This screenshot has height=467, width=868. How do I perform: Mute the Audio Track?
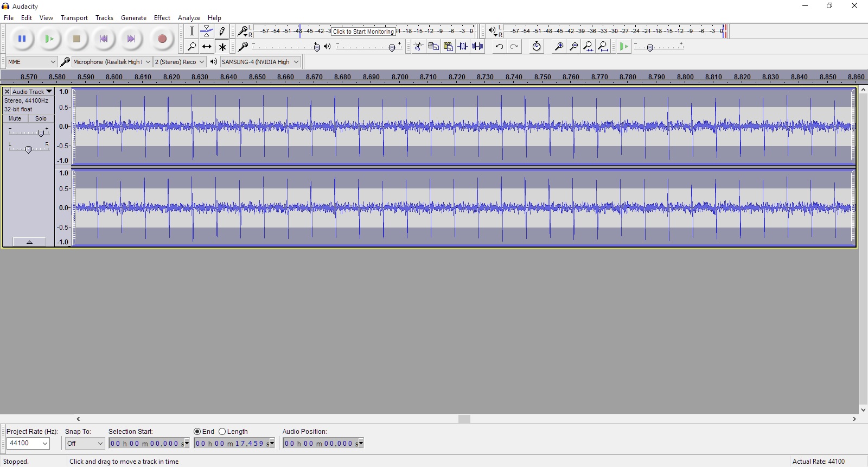click(x=15, y=118)
